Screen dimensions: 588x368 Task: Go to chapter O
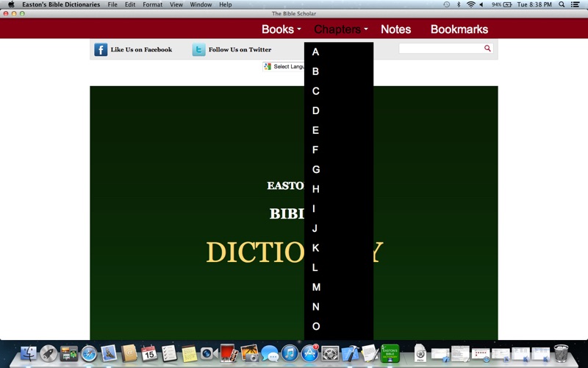click(x=339, y=326)
